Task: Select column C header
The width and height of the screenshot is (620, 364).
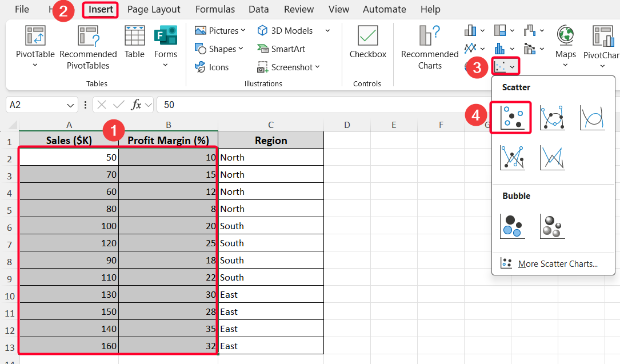Action: (x=270, y=125)
